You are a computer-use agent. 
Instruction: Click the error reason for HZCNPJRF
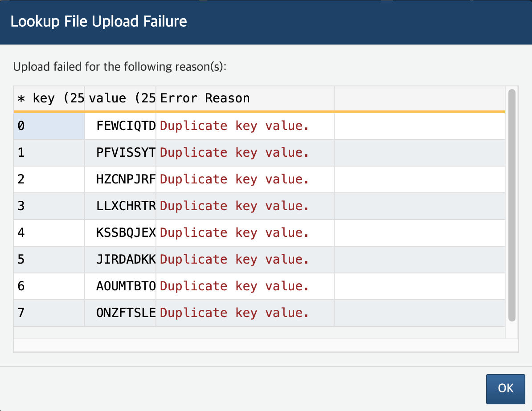click(245, 180)
